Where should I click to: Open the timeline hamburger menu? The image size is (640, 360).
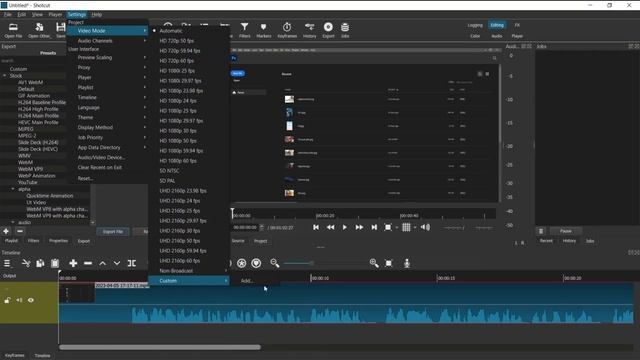click(7, 263)
